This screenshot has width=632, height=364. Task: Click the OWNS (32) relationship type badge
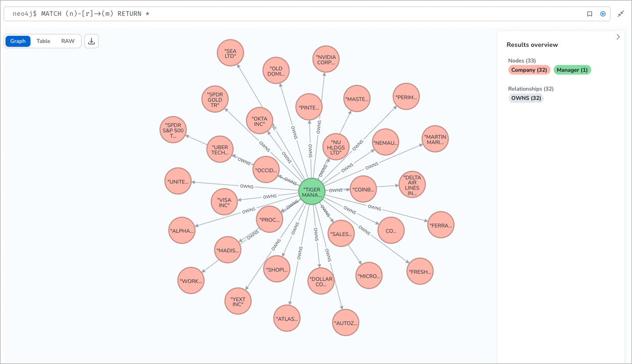[x=526, y=98]
